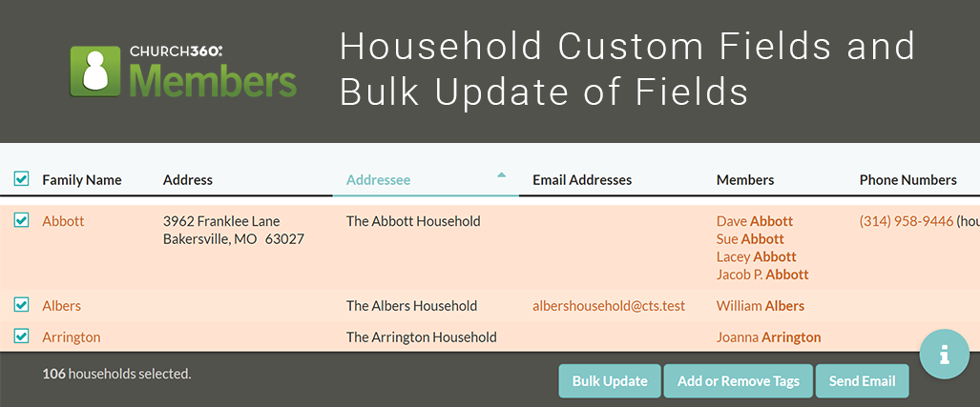
Task: Click the Email Addresses column header
Action: [582, 180]
